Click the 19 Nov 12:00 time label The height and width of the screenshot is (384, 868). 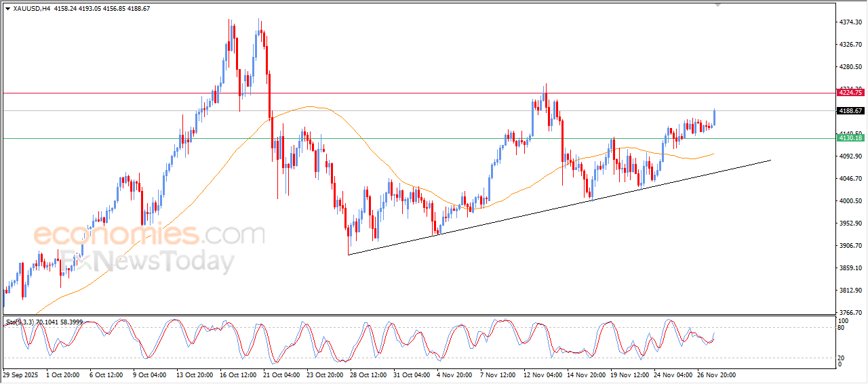(629, 375)
